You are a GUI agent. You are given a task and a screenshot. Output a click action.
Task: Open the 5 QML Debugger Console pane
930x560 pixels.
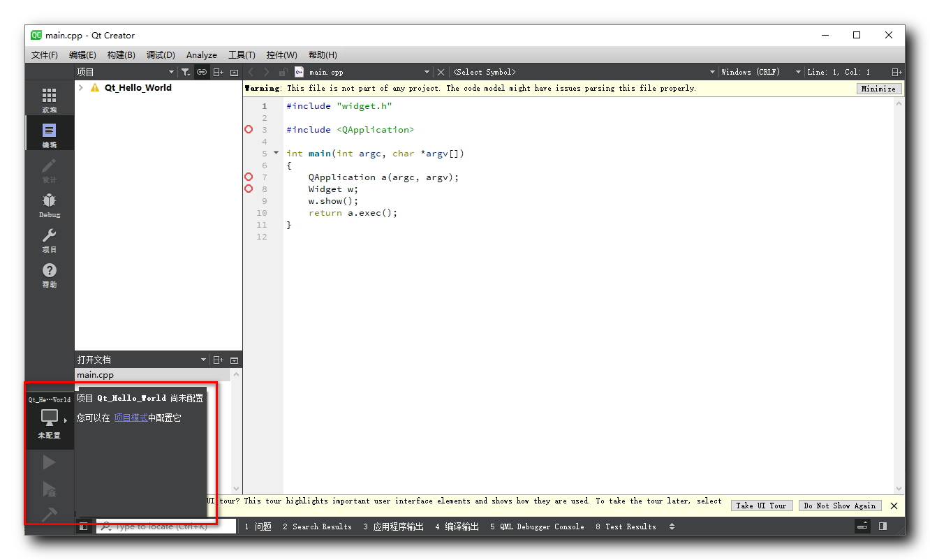(537, 526)
